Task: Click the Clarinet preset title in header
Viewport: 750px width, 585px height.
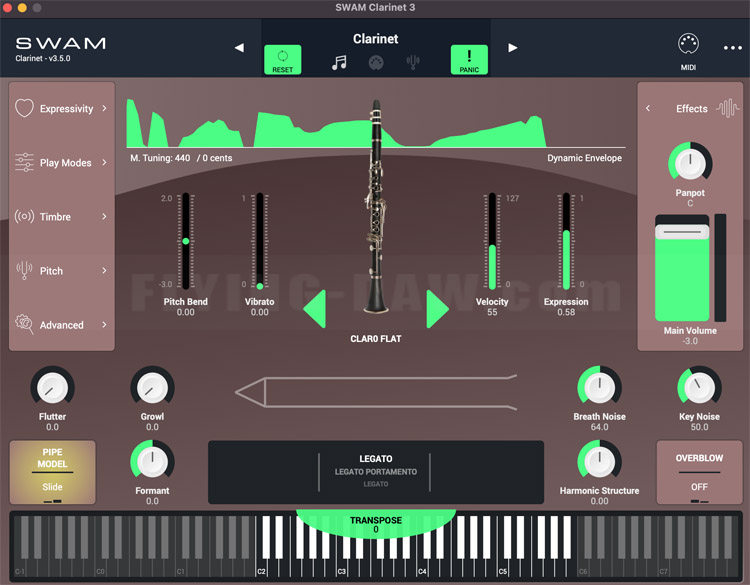Action: (376, 39)
